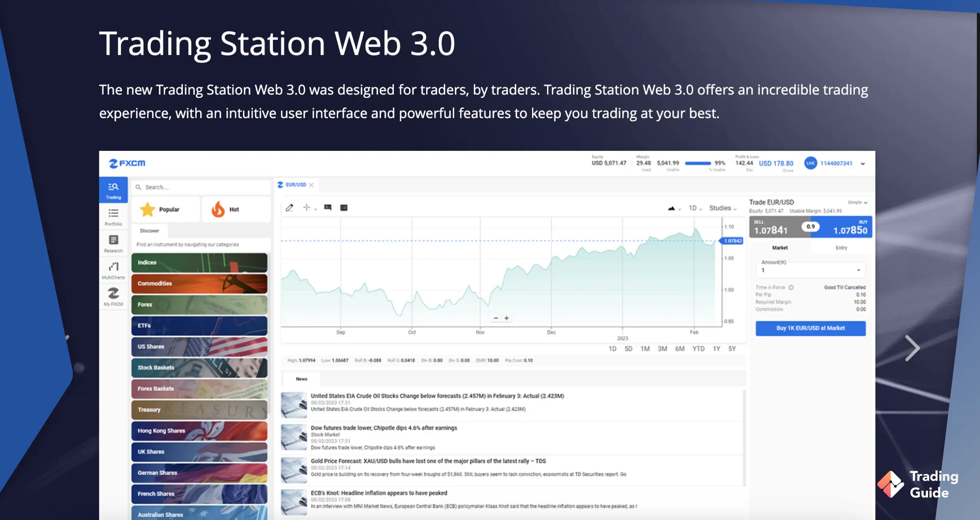Advance carousel with right chevron arrow
This screenshot has width=980, height=520.
tap(912, 348)
